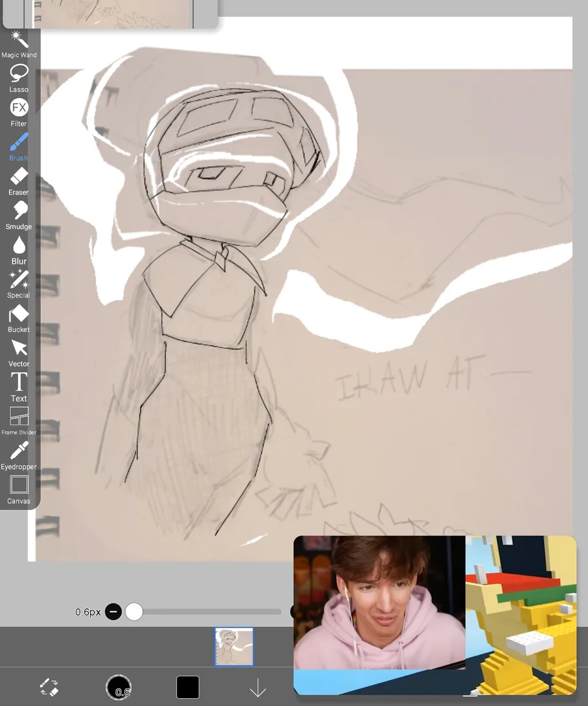Select the canvas thumbnail in bottom strip
The height and width of the screenshot is (706, 588).
pos(234,647)
